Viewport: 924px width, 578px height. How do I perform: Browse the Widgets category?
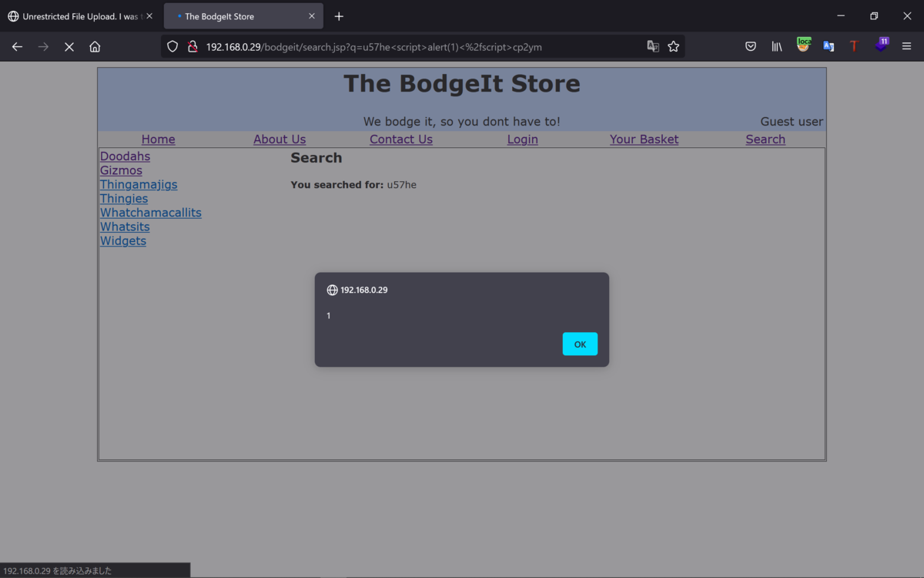(x=123, y=240)
